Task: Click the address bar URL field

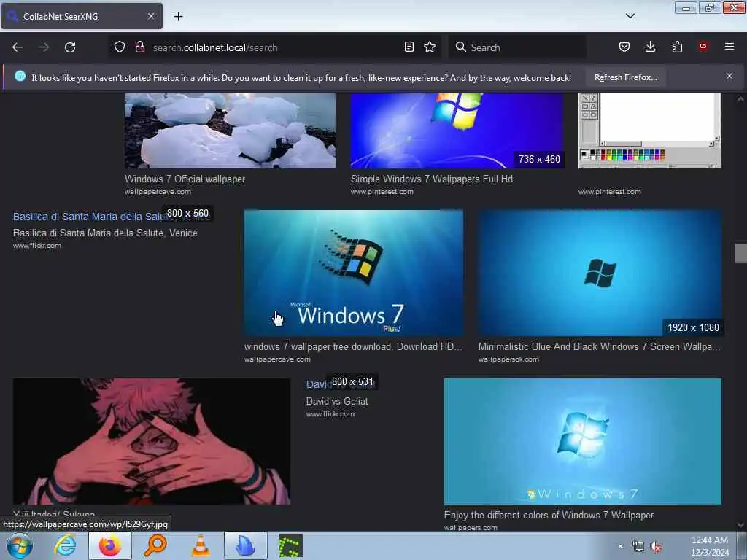Action: (x=274, y=47)
